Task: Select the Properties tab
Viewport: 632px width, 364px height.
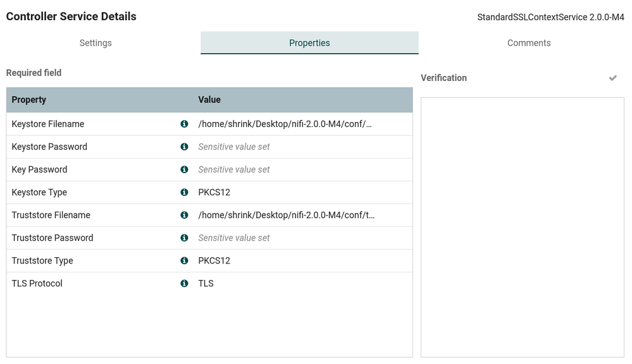Action: click(309, 43)
